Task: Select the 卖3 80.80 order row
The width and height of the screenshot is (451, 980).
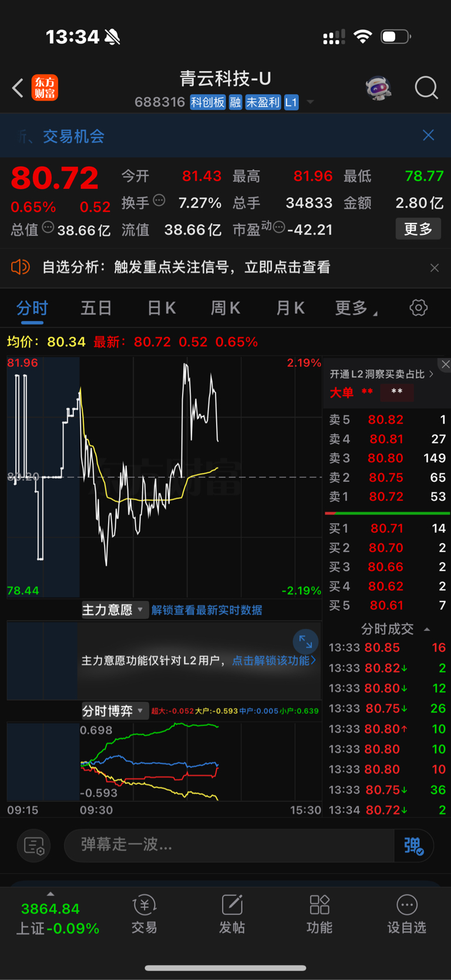Action: pos(387,458)
